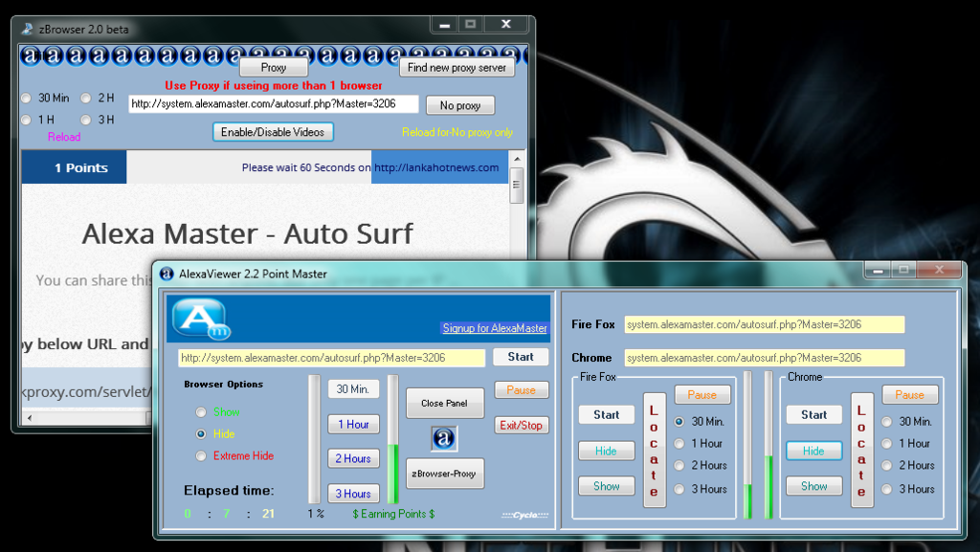Select 30 Min radio in zBrowser

(x=26, y=98)
